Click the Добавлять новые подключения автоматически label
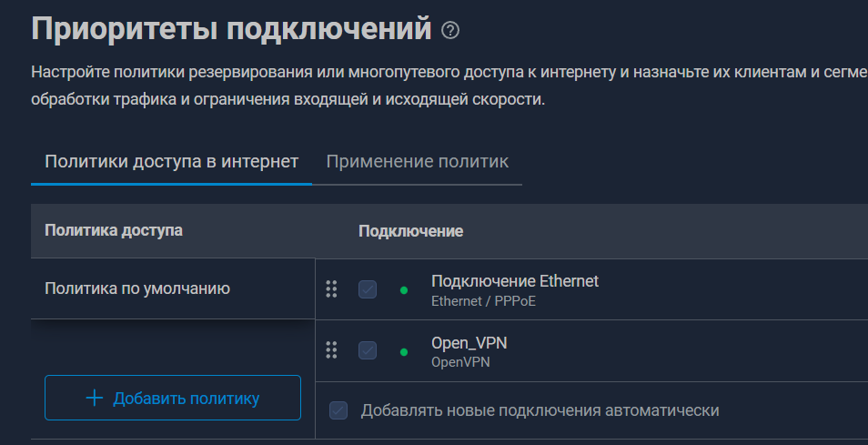The width and height of the screenshot is (868, 445). (x=540, y=410)
